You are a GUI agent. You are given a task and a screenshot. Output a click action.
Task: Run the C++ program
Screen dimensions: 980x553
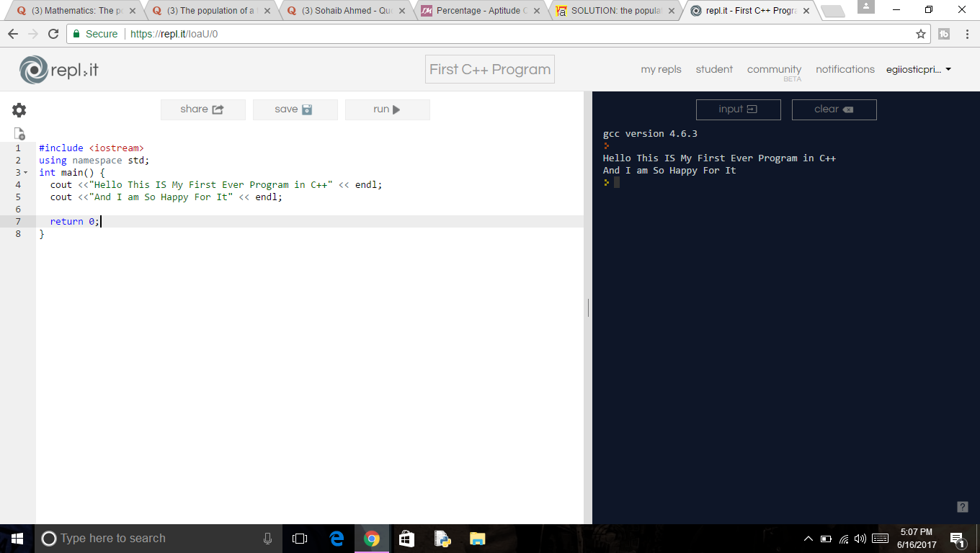pos(387,109)
